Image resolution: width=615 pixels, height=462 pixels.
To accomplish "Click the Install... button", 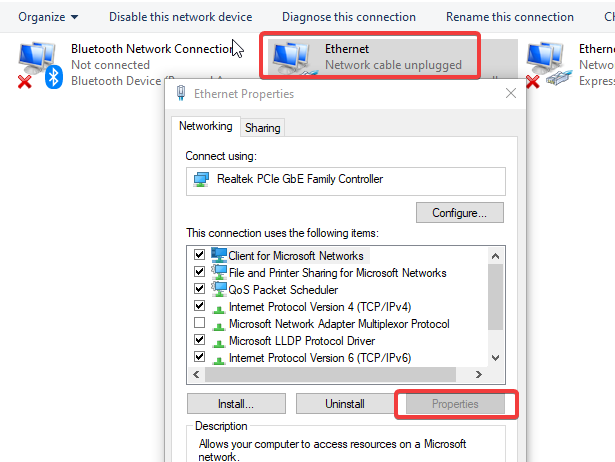I will click(236, 404).
